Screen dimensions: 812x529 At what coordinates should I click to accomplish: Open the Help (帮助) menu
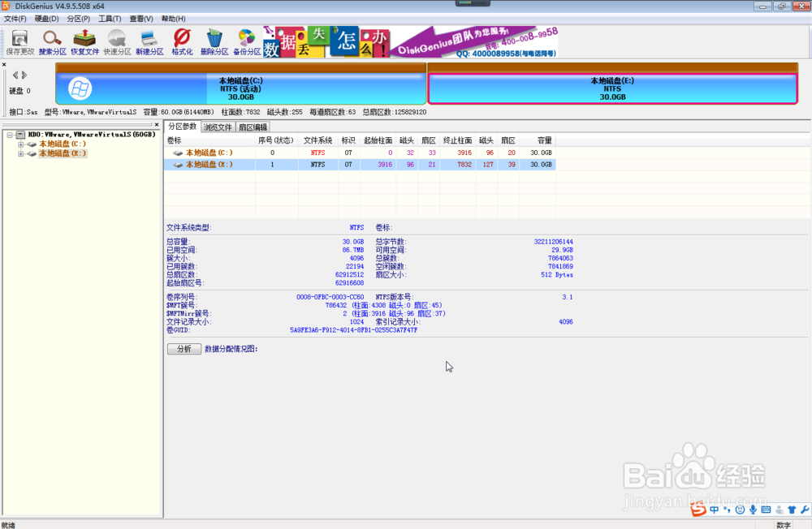173,19
